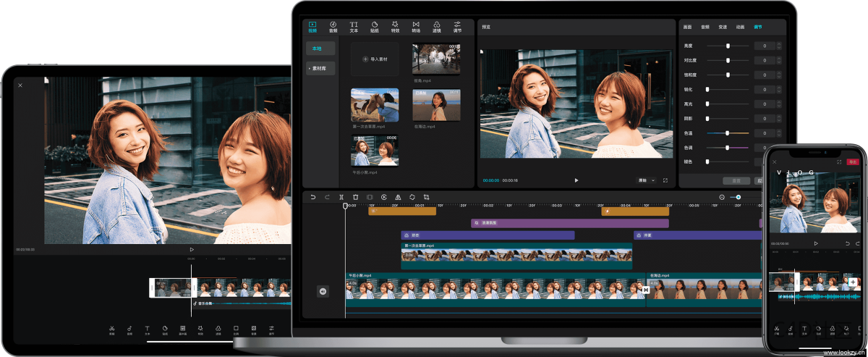This screenshot has height=357, width=868.
Task: Click the 亮度 value input field
Action: pyautogui.click(x=765, y=46)
